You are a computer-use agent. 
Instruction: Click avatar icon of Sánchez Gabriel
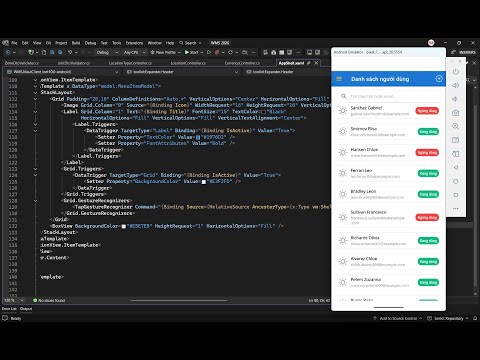(x=343, y=111)
